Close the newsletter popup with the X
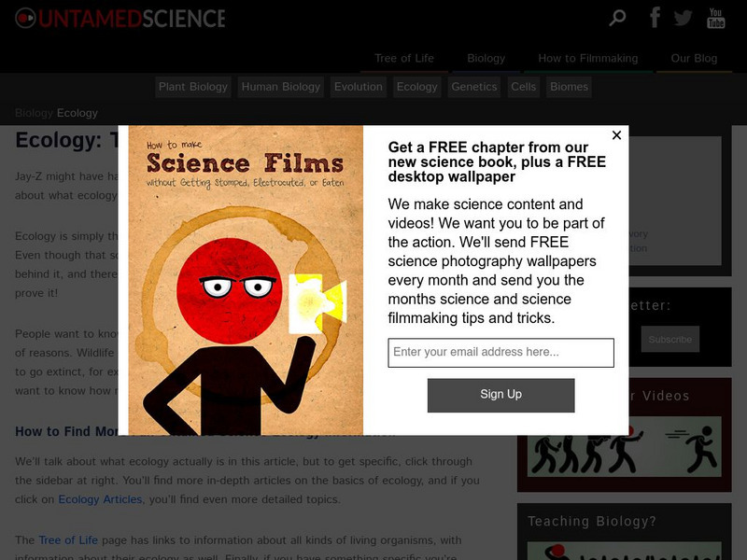Image resolution: width=747 pixels, height=560 pixels. coord(616,135)
